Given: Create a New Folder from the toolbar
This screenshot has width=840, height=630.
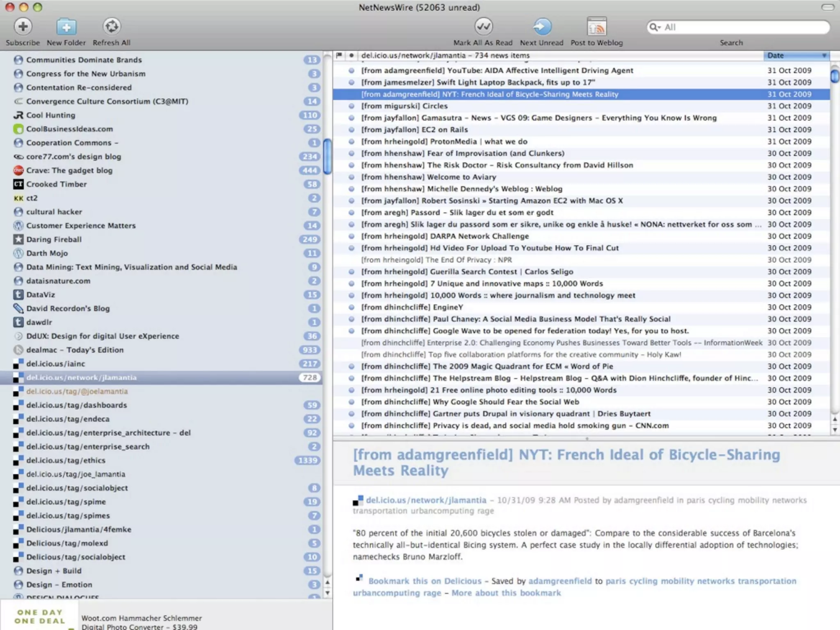Looking at the screenshot, I should pos(66,27).
